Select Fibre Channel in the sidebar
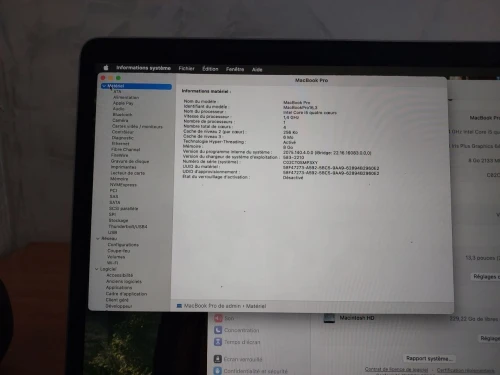The height and width of the screenshot is (375, 500). coord(126,149)
